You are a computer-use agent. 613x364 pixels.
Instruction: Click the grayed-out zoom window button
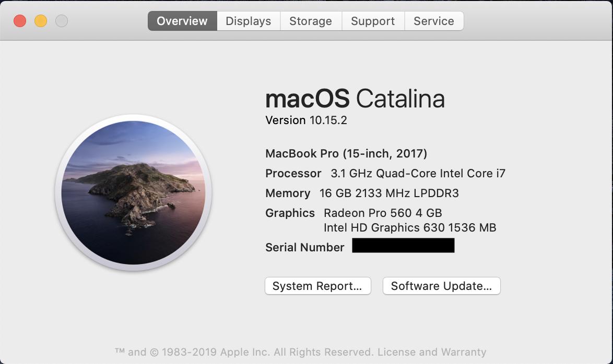coord(62,21)
